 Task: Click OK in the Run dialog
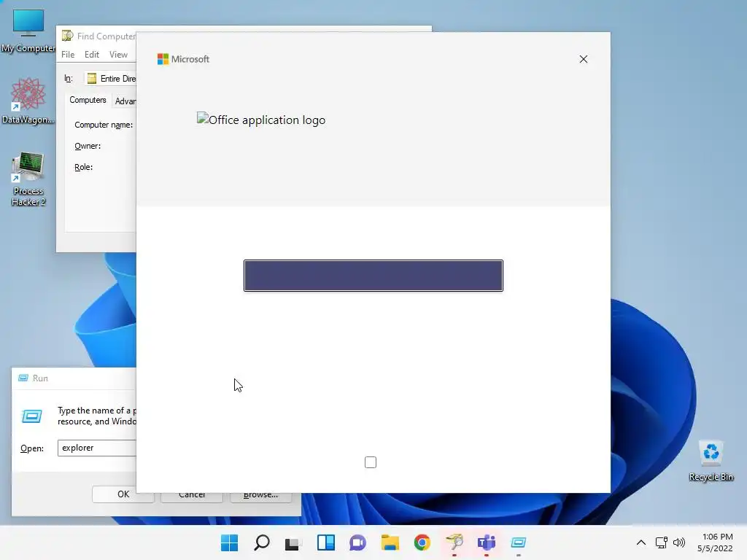click(123, 494)
